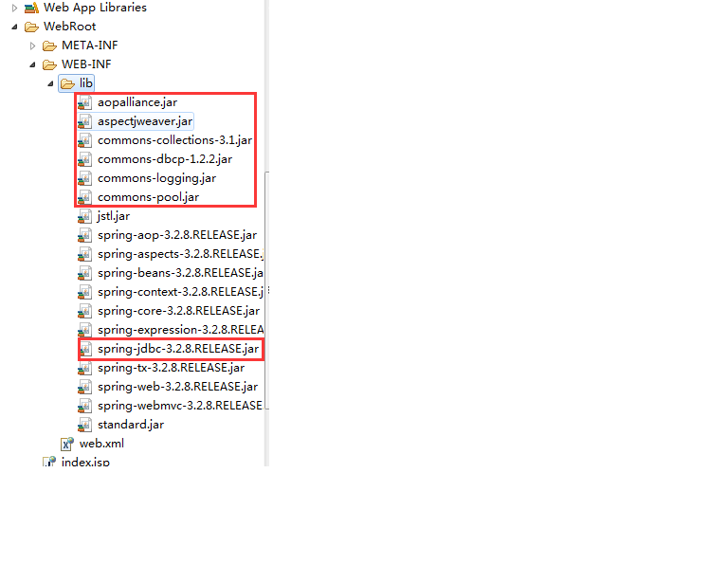Screen dimensions: 728x582
Task: Click jar icon beside jstl.jar
Action: tap(84, 216)
